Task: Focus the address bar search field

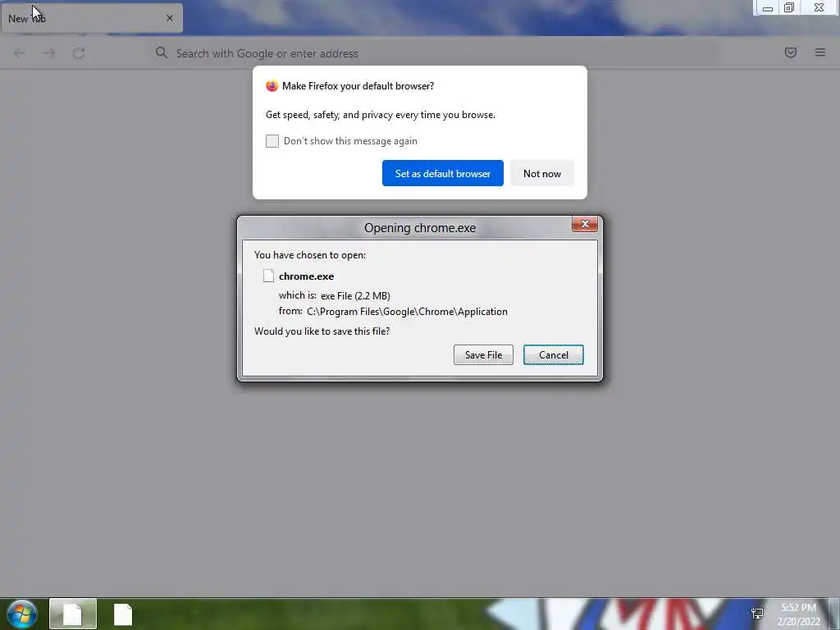Action: [434, 53]
